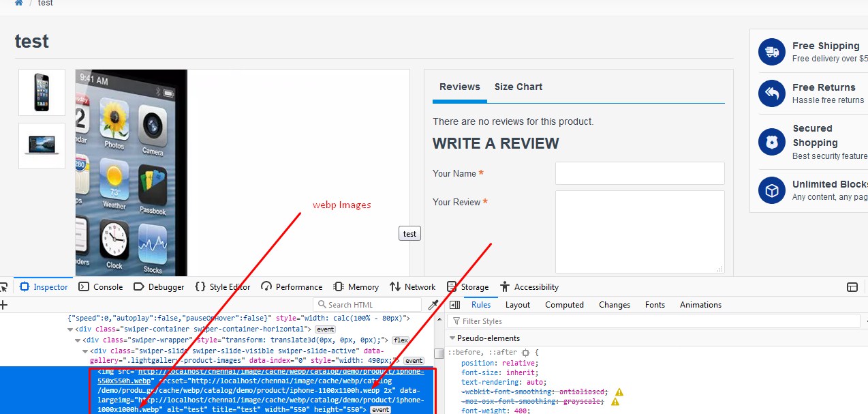Click the "test" breadcrumb link
868x414 pixels.
click(x=46, y=3)
